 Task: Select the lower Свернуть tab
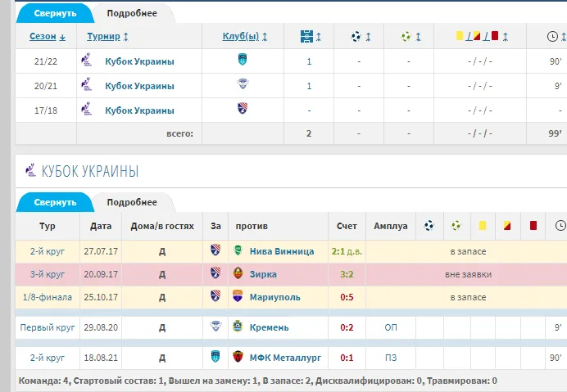tap(55, 202)
